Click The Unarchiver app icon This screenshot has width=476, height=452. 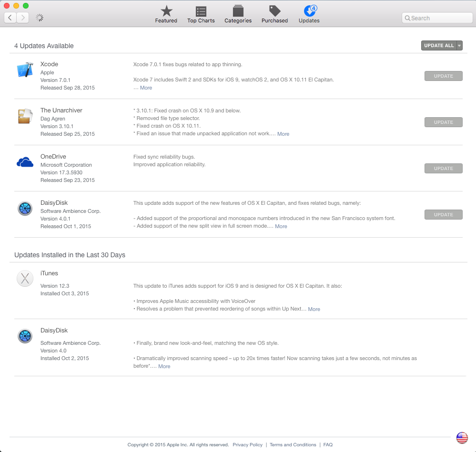pos(25,116)
